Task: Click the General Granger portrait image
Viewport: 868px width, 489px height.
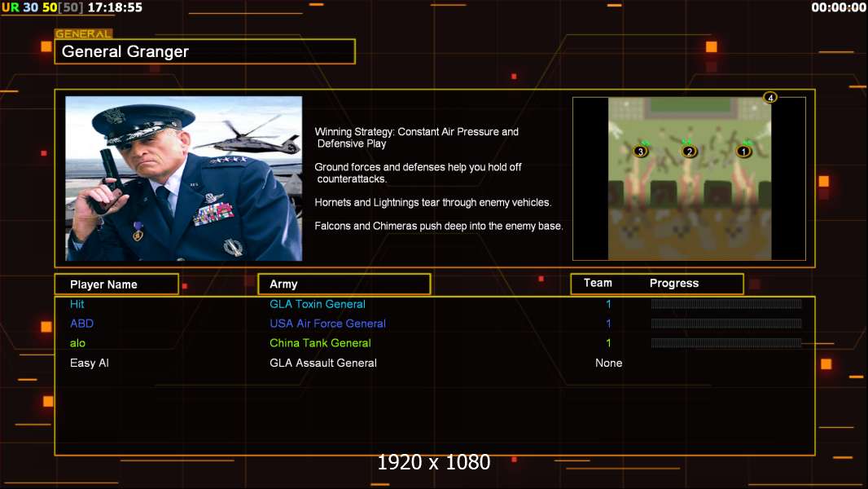Action: 184,178
